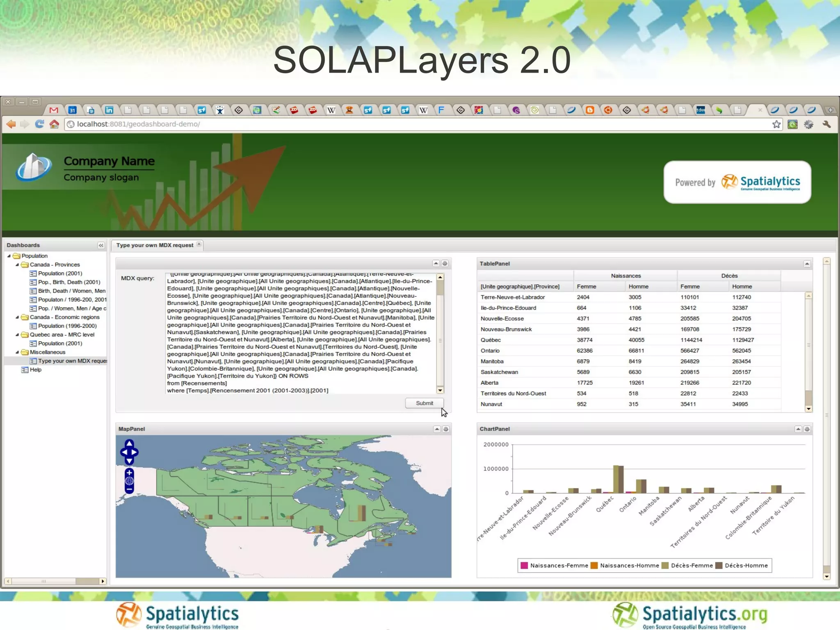
Task: Open the LinkedIn browser tab
Action: pyautogui.click(x=109, y=110)
